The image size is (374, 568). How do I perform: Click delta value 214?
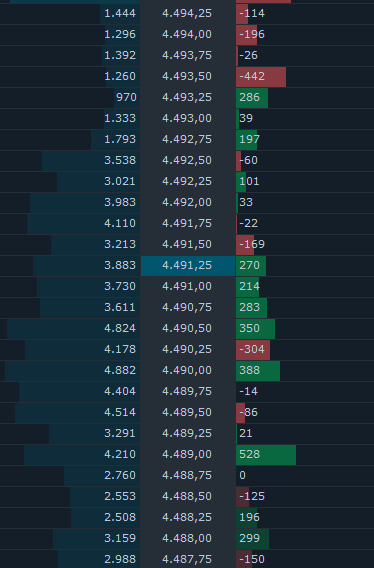[x=250, y=287]
